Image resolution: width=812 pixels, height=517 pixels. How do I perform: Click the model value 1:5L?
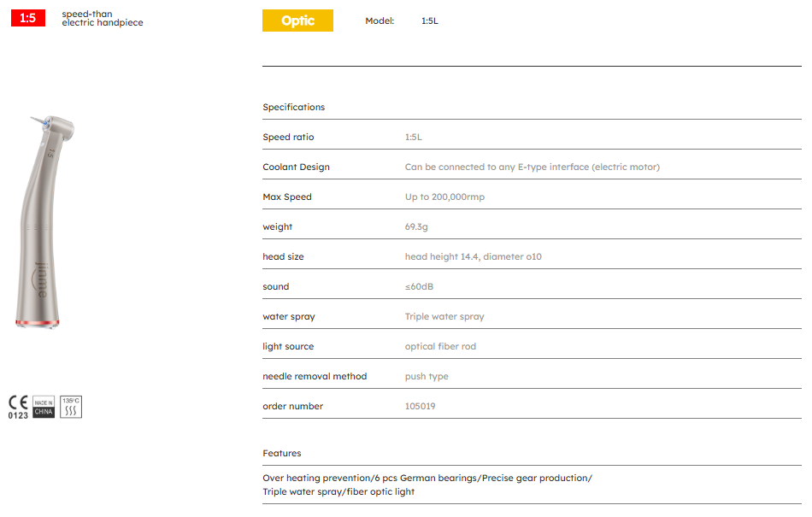coord(429,21)
